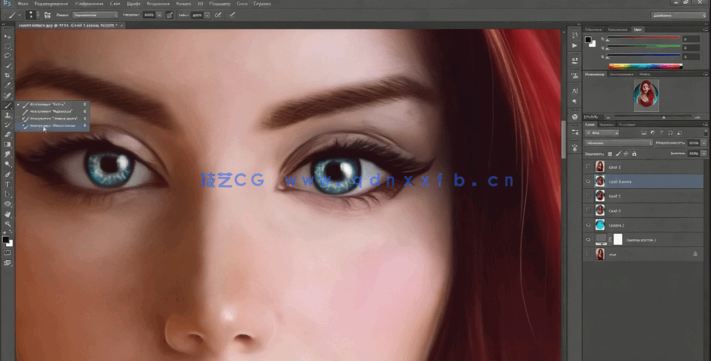The image size is (711, 361).
Task: Open the Редактирование menu
Action: coord(50,4)
